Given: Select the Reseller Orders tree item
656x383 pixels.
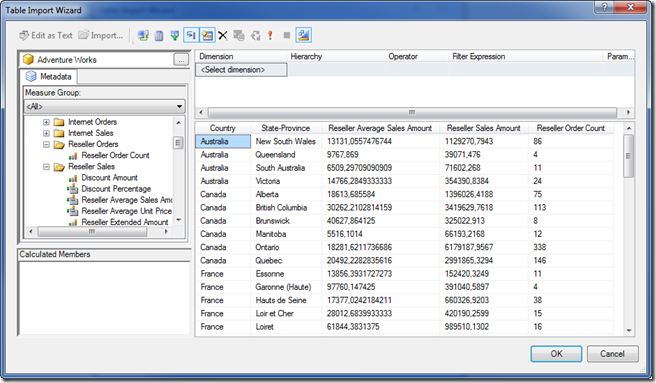Looking at the screenshot, I should tap(93, 144).
